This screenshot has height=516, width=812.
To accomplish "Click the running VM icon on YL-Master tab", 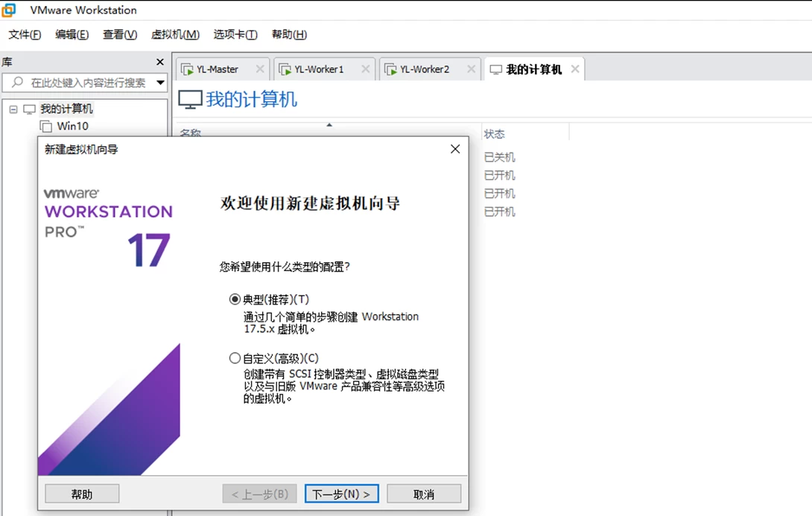I will [x=187, y=69].
